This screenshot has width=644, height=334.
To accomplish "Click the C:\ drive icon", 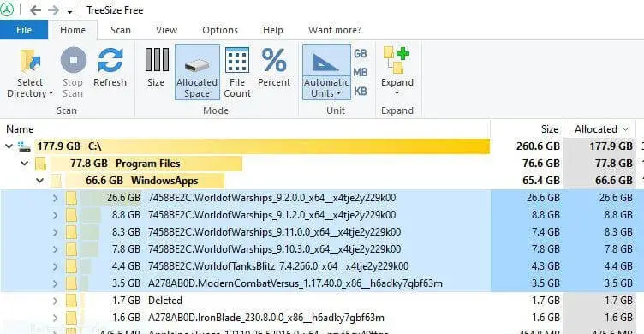I will [24, 146].
